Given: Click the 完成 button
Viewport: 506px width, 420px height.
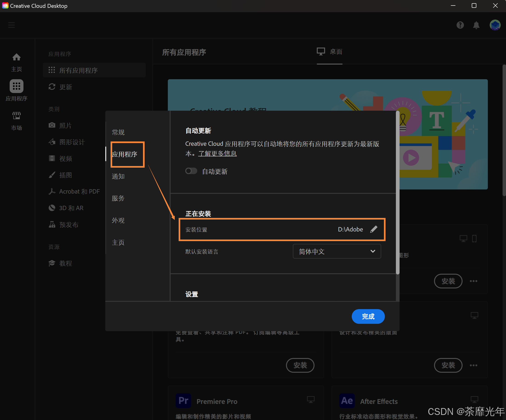Looking at the screenshot, I should [368, 316].
